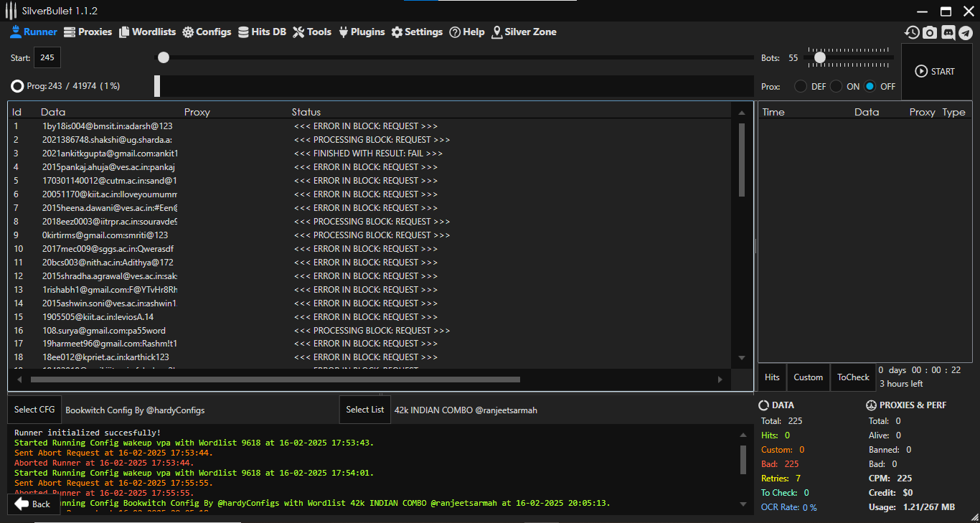Click the Id column header

click(x=17, y=112)
